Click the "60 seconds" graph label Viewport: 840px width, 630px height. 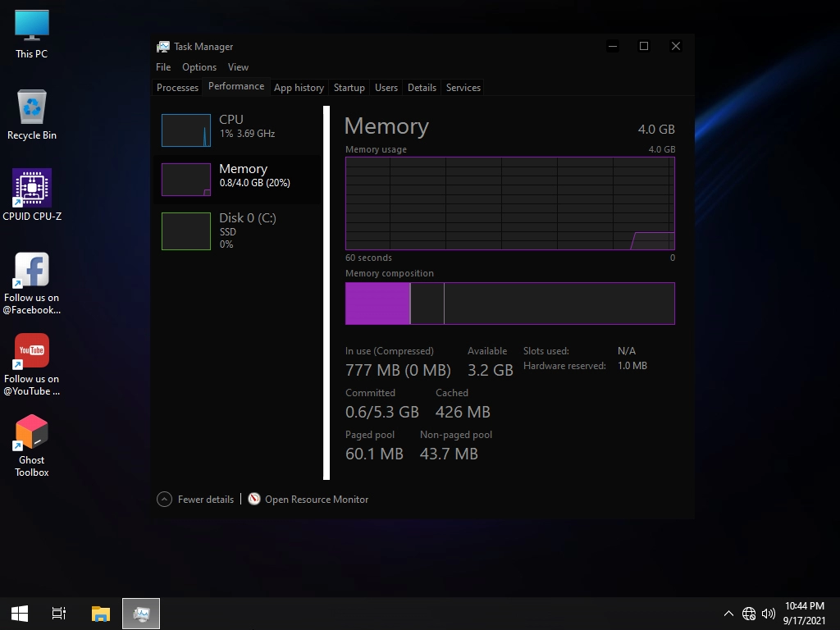tap(368, 258)
